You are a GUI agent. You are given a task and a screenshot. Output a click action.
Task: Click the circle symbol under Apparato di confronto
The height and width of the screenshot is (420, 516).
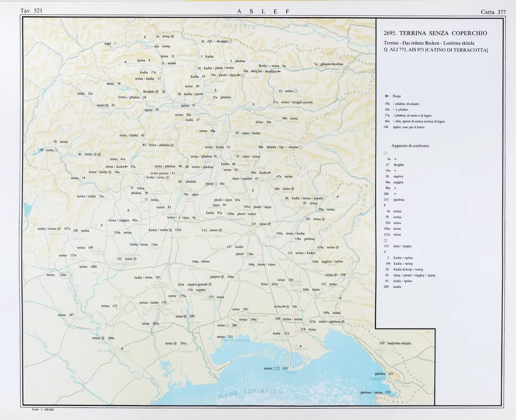click(x=385, y=153)
